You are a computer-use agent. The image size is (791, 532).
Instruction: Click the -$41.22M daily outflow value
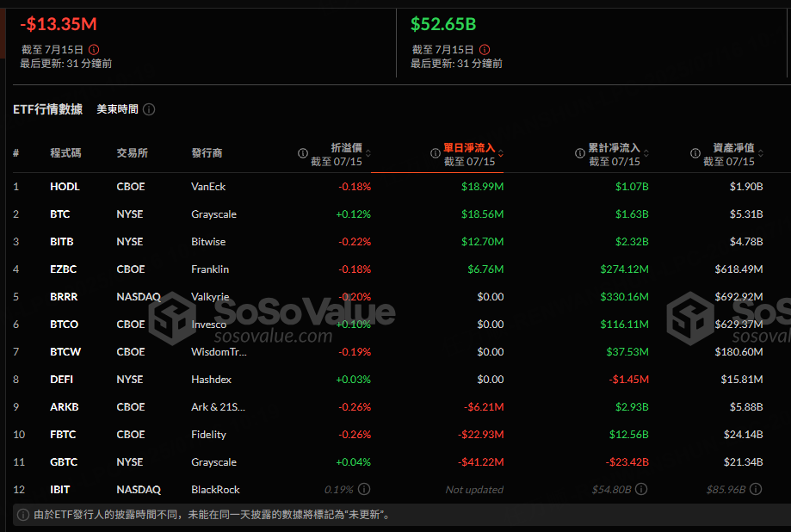coord(481,461)
